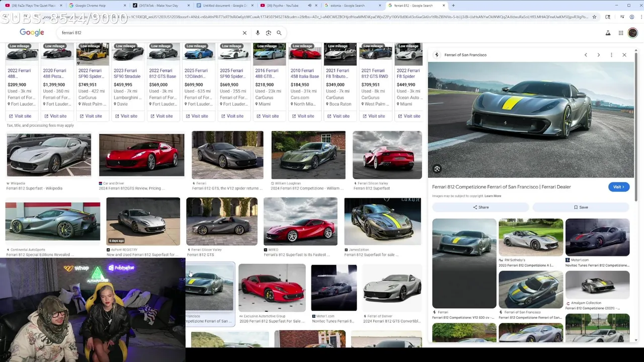Show next image in preview panel

coord(598,55)
